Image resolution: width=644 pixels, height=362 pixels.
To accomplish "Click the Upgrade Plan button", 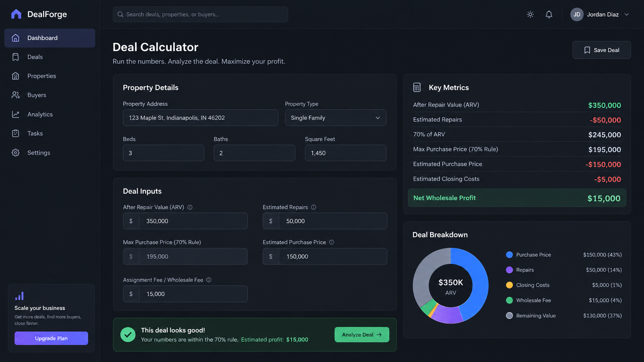I will tap(51, 338).
